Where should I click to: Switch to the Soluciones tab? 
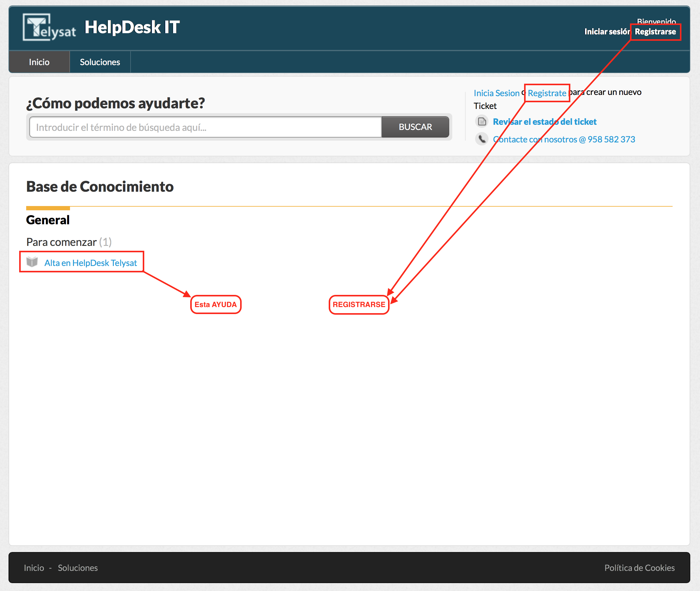(100, 62)
